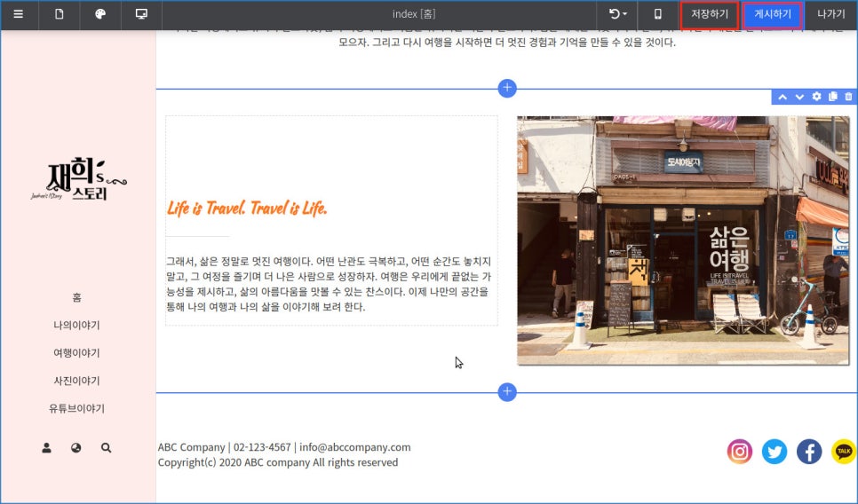Click the paragraph starting with 그래서, 삶은

pyautogui.click(x=329, y=284)
